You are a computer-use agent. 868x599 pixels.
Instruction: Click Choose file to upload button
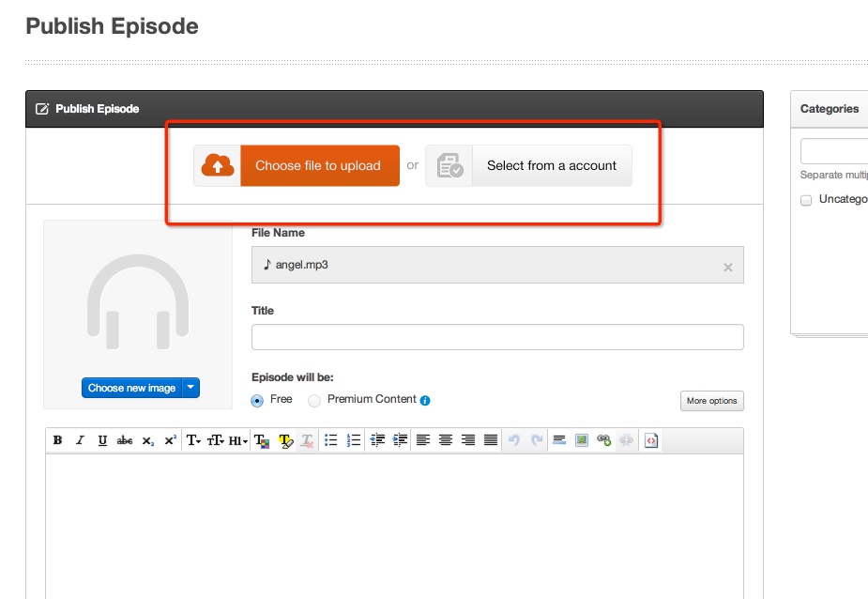(318, 165)
